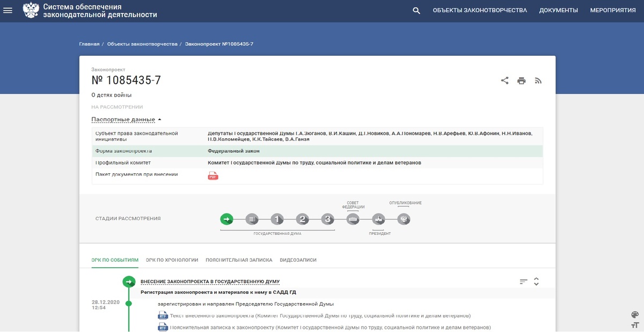
Task: Open RTF file of внесенного законопроекта
Action: pyautogui.click(x=163, y=316)
